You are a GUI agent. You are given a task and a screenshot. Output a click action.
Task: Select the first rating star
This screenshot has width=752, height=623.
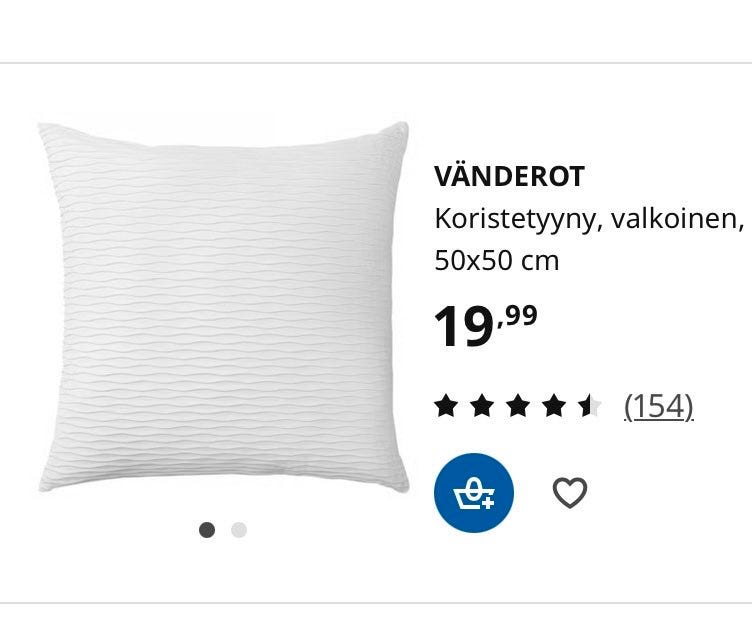click(x=446, y=406)
